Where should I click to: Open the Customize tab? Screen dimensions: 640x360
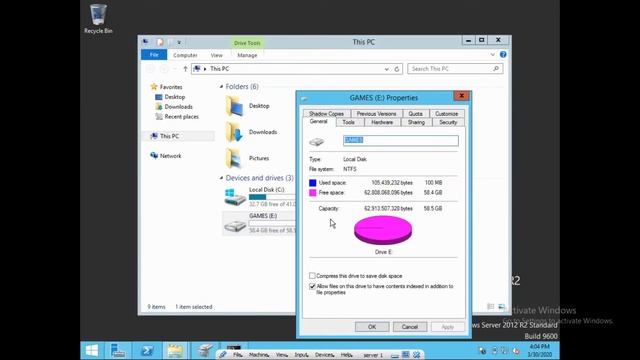click(x=447, y=113)
